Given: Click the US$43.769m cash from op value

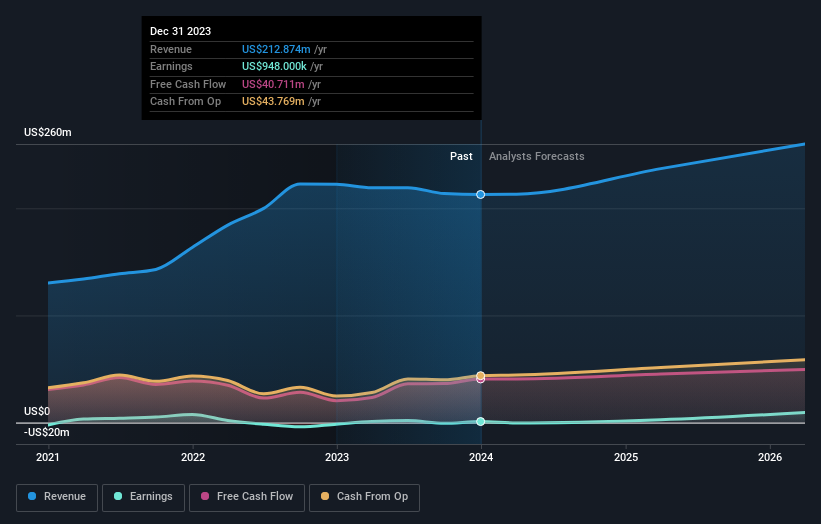Looking at the screenshot, I should 273,102.
